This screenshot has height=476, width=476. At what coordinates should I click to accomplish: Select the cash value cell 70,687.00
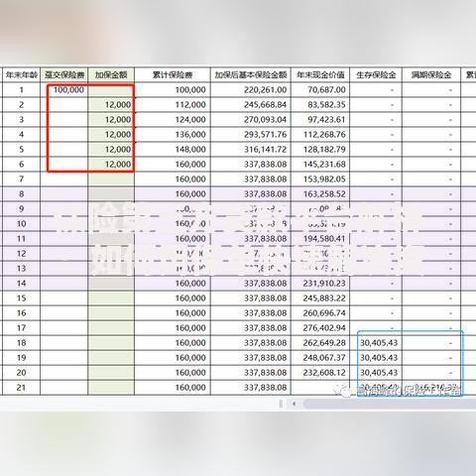320,90
